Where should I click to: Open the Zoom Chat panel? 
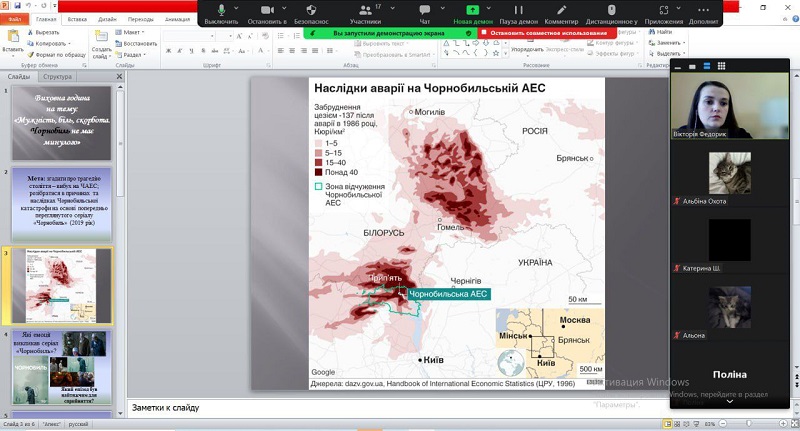(x=425, y=10)
